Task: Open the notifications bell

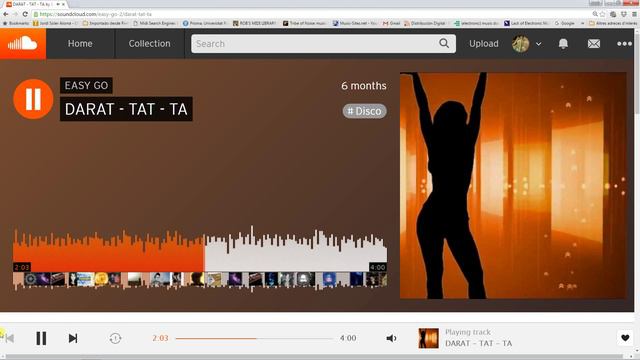Action: point(563,44)
